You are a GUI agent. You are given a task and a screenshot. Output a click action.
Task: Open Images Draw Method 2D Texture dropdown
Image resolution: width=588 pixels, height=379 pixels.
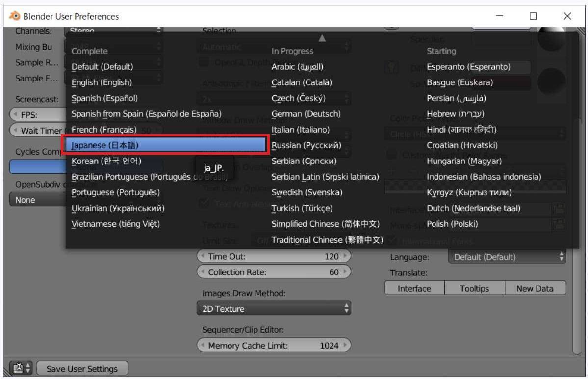coord(274,308)
